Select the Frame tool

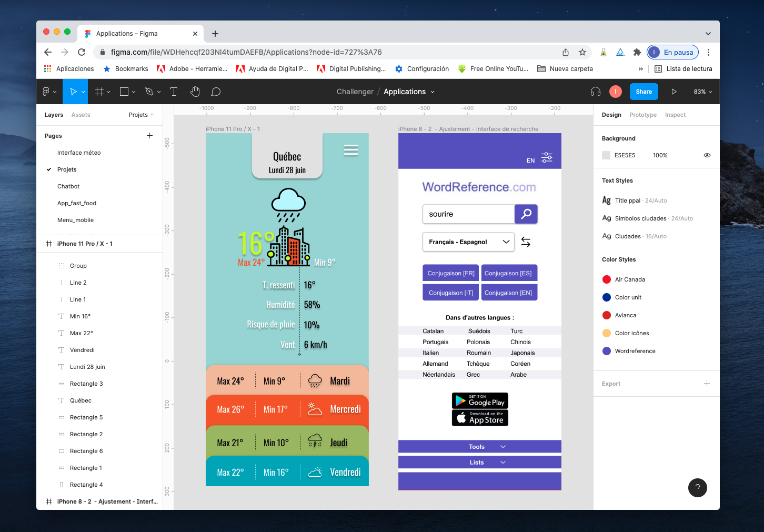pyautogui.click(x=99, y=92)
